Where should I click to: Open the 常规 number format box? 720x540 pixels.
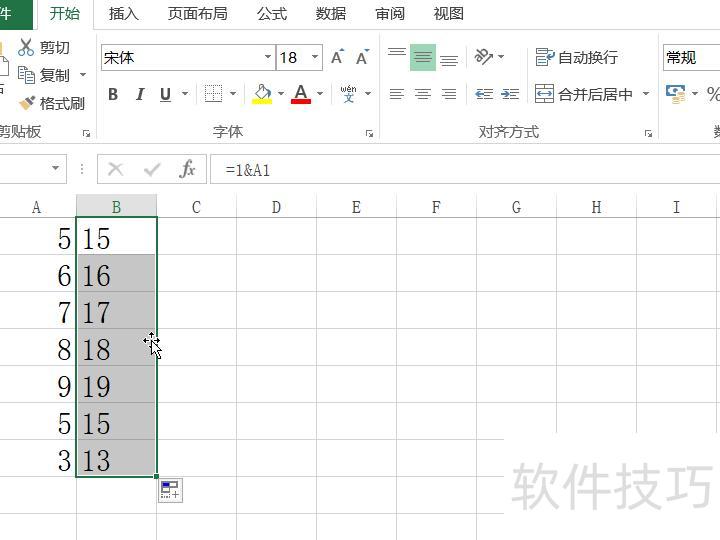point(691,57)
